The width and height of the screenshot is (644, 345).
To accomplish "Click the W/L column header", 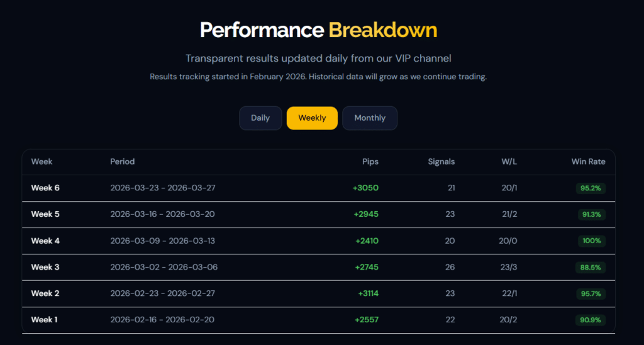I will pos(509,162).
